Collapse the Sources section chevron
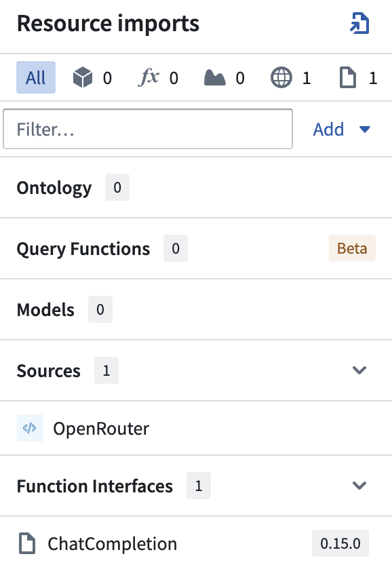 pos(359,370)
